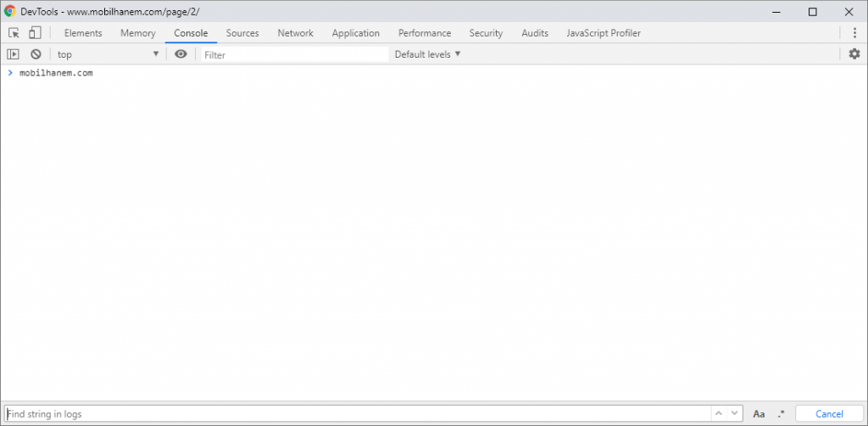Toggle the regular expression search option
Image resolution: width=868 pixels, height=426 pixels.
coord(781,414)
